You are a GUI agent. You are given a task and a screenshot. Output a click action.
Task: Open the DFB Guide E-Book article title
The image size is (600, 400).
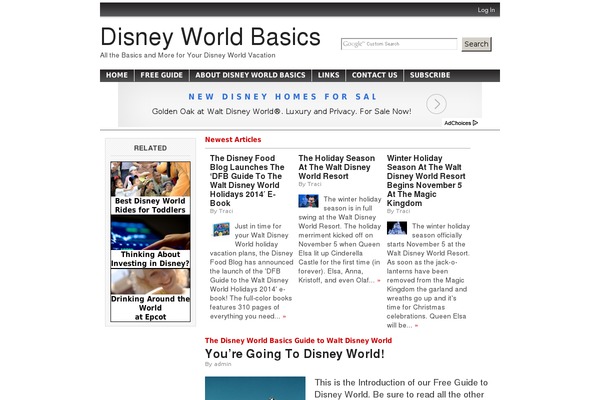pyautogui.click(x=247, y=181)
